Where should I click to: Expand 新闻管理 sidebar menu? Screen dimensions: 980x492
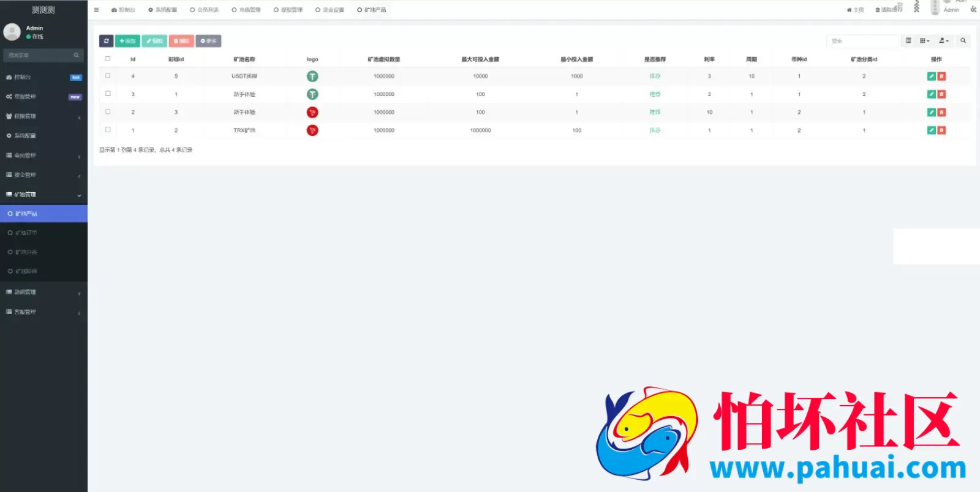(x=43, y=293)
